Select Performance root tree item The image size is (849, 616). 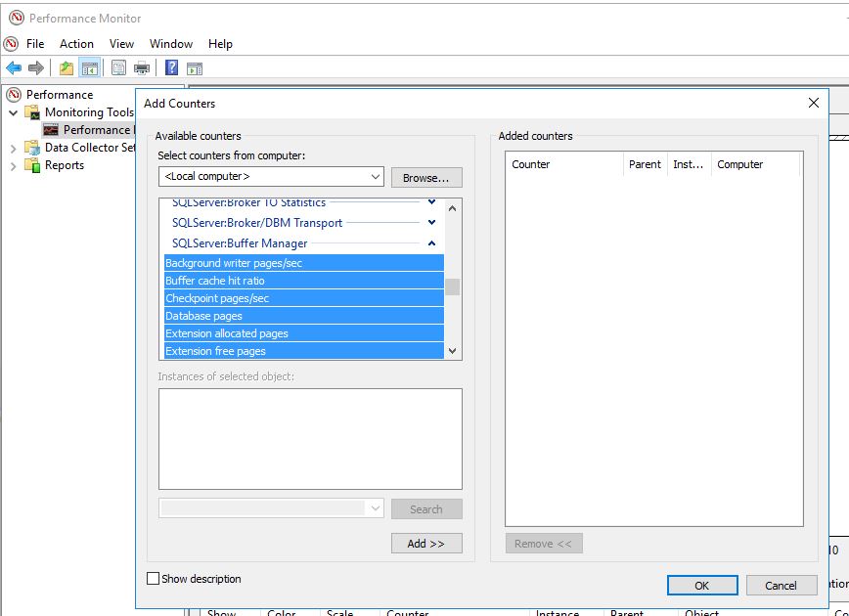[x=60, y=95]
